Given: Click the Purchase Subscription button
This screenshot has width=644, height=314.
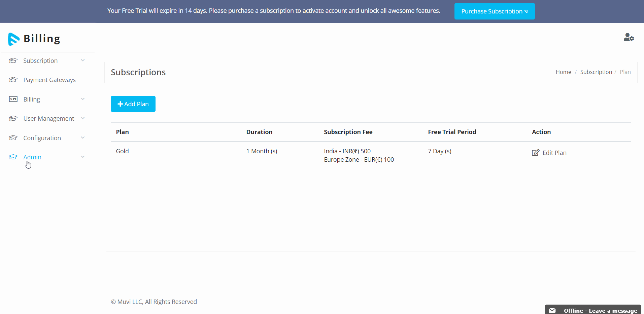Looking at the screenshot, I should click(x=494, y=11).
